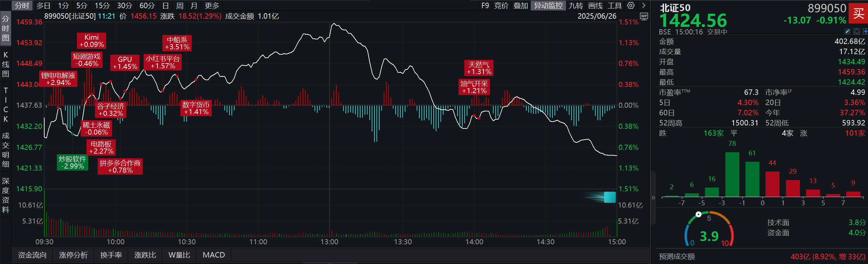This screenshot has height=264, width=868.
Task: Open 更多 more periods dropdown
Action: click(x=212, y=5)
